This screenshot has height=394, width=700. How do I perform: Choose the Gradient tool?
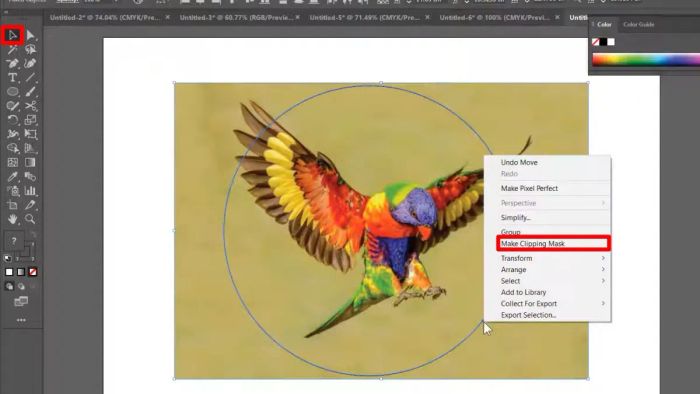click(30, 162)
